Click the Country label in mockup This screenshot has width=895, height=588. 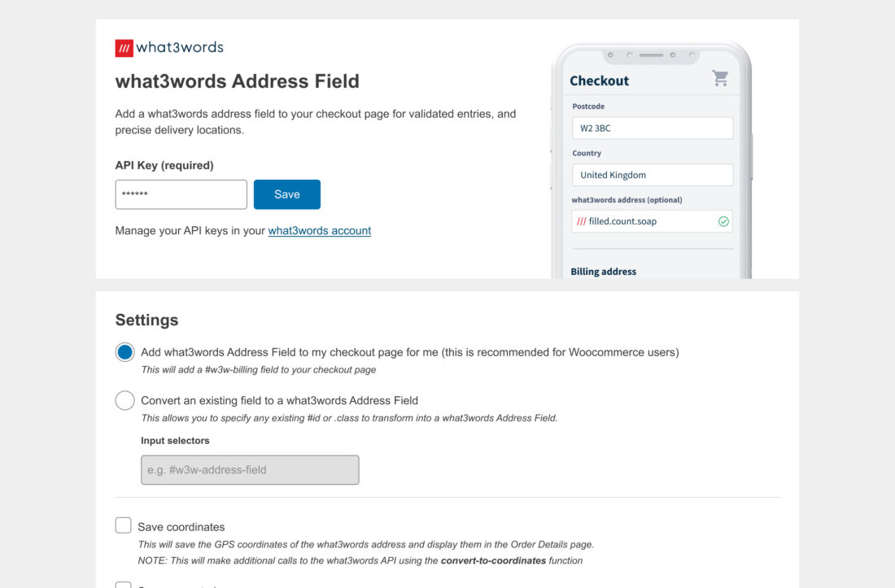587,153
